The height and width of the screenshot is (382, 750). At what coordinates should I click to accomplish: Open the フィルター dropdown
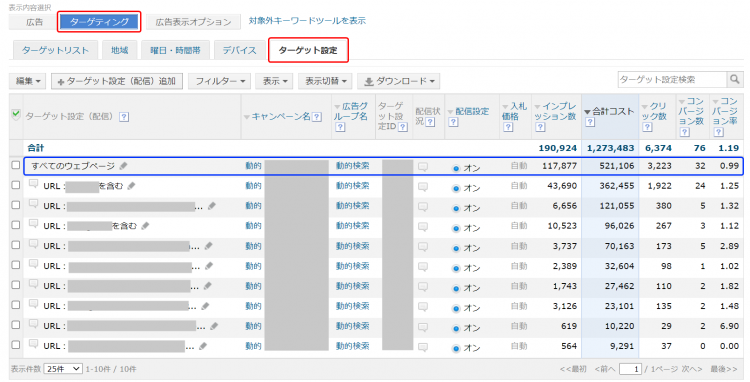220,81
